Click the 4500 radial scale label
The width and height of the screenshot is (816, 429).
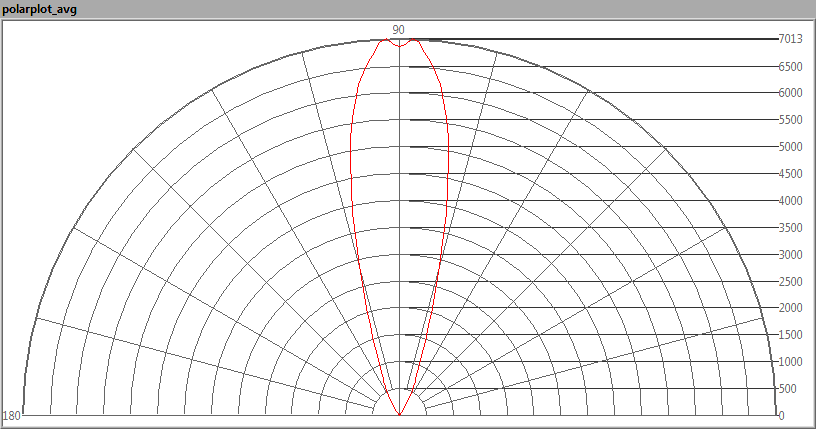(x=790, y=174)
